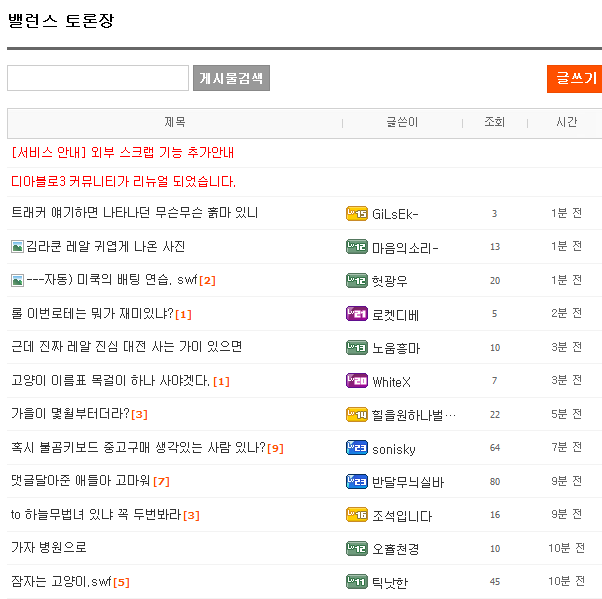Open author profile 마음의소리-
Screen dimensions: 602x599
(x=405, y=247)
